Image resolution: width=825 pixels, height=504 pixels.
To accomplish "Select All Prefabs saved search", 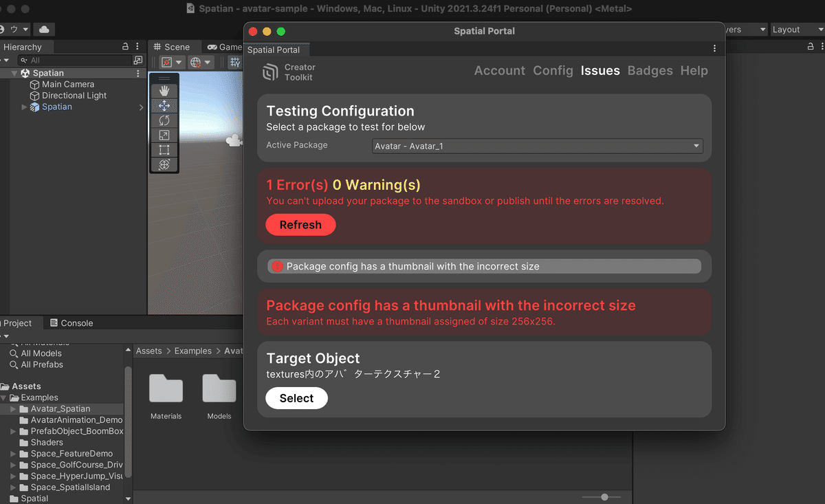I will tap(36, 364).
